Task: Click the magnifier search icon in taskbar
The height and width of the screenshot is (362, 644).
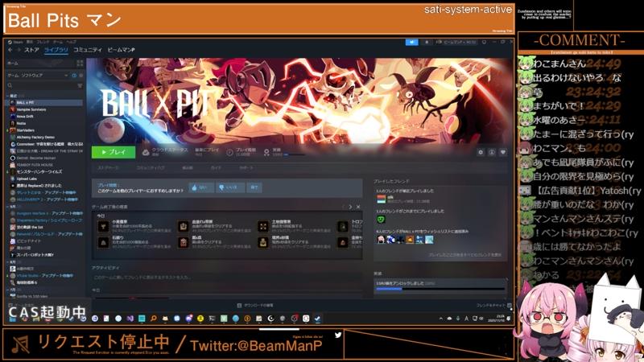Action: click(153, 319)
